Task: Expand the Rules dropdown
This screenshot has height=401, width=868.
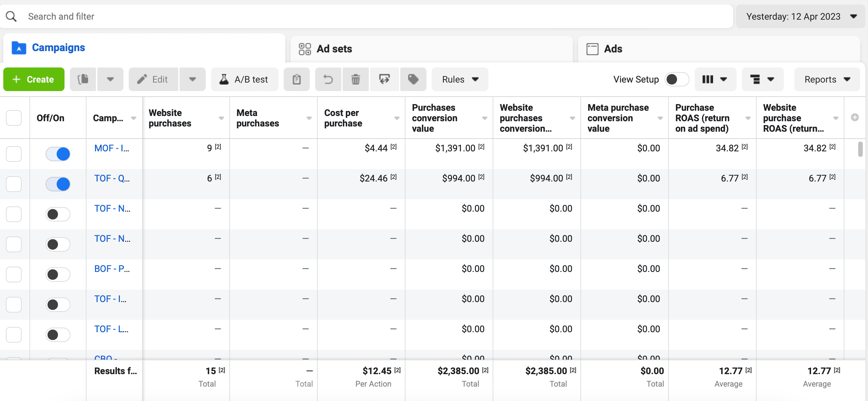Action: point(460,80)
